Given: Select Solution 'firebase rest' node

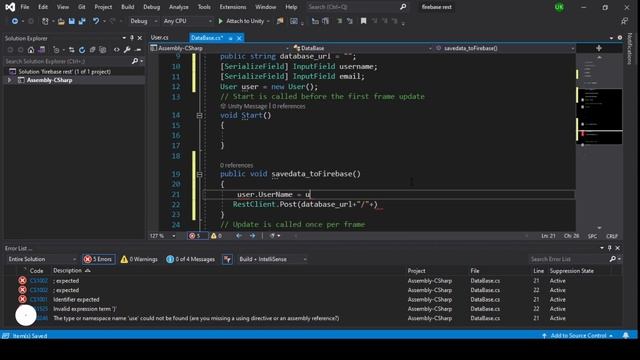Looking at the screenshot, I should pos(64,71).
